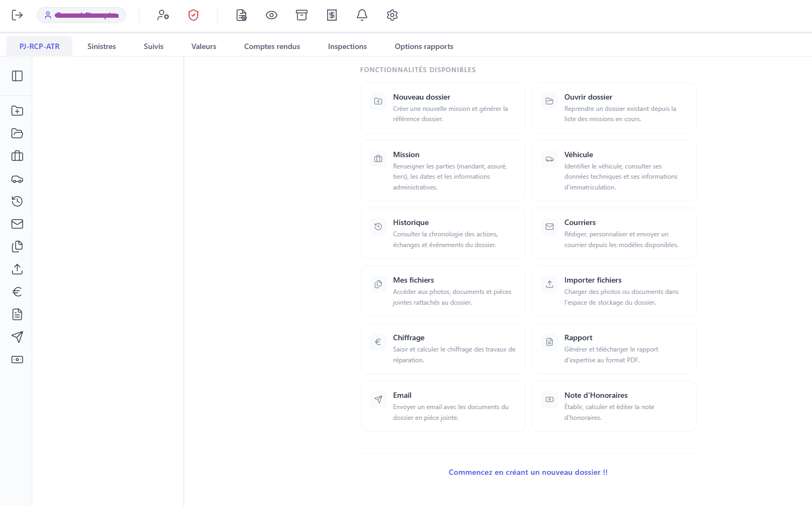The width and height of the screenshot is (812, 506).
Task: Open the notifications bell icon
Action: coord(362,15)
